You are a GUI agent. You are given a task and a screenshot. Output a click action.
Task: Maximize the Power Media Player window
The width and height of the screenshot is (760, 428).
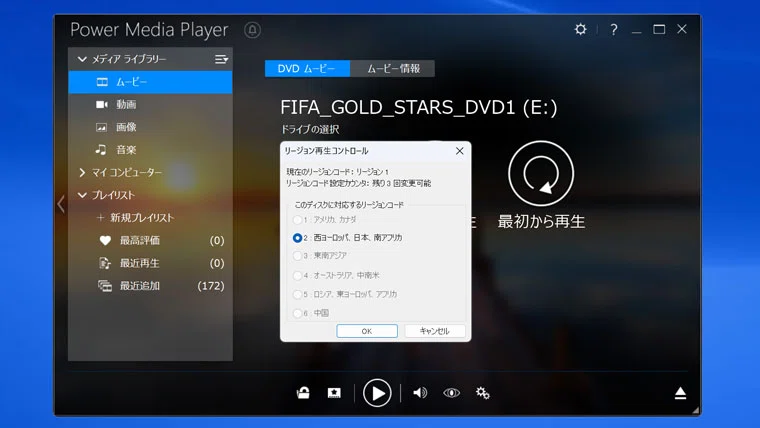click(659, 30)
